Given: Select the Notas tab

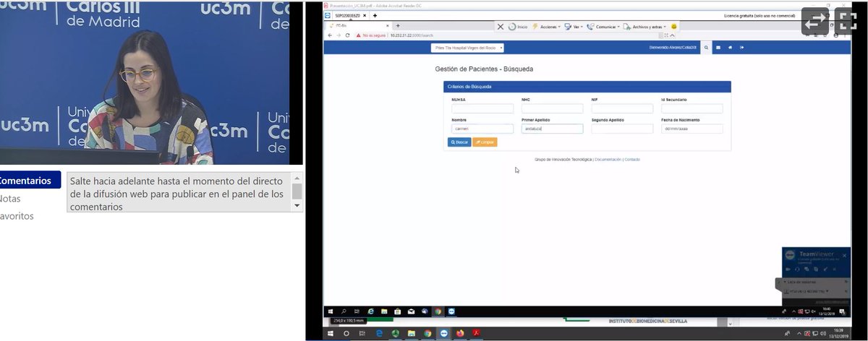Looking at the screenshot, I should point(10,199).
